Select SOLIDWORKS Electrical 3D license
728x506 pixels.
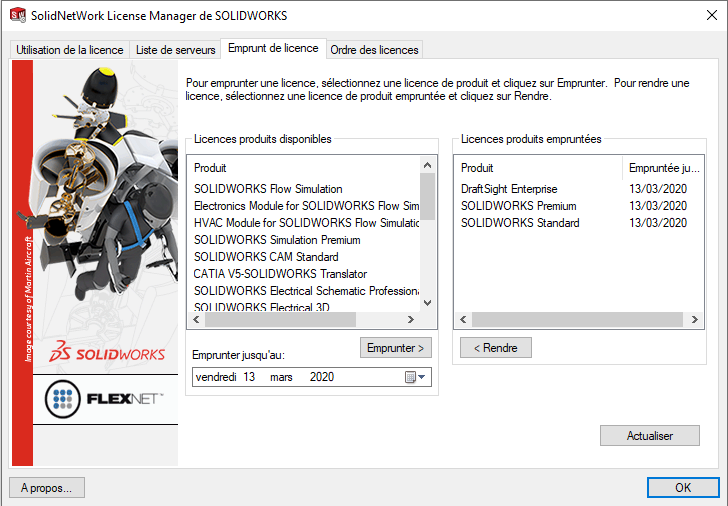tap(262, 306)
